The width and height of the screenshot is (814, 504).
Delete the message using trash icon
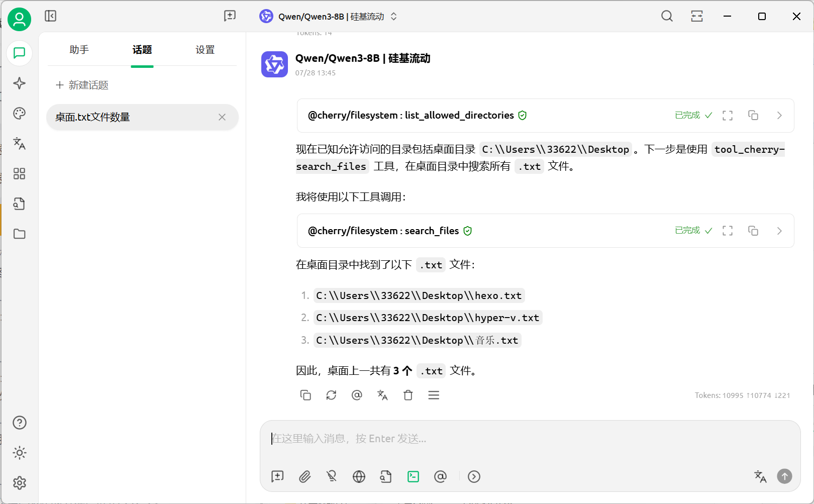click(408, 395)
